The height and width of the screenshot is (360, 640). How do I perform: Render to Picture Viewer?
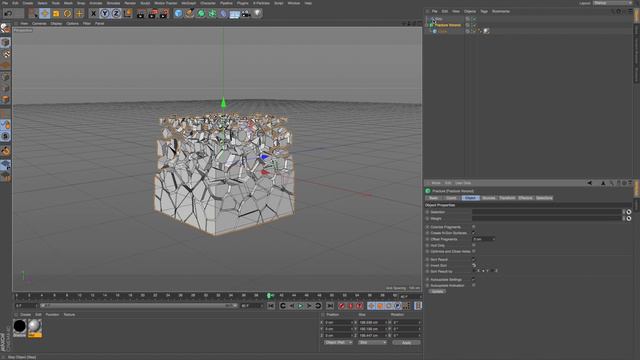pyautogui.click(x=153, y=13)
